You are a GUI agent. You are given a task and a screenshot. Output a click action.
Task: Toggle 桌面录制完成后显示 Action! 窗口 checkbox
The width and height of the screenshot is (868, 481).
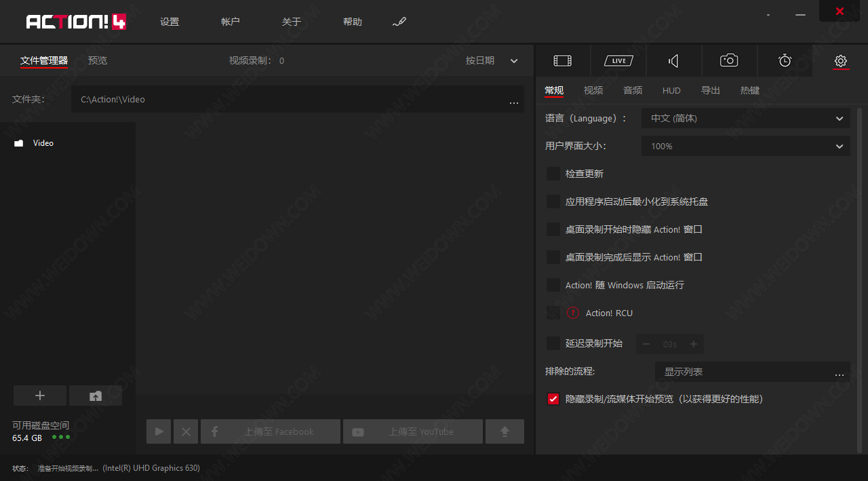(x=553, y=257)
